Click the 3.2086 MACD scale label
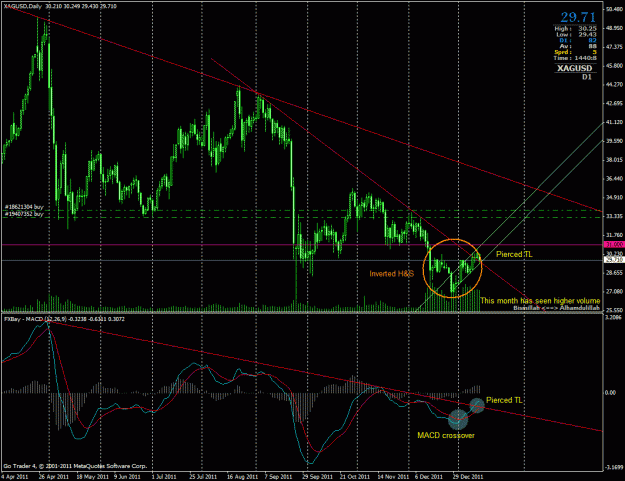Screen dimensions: 625x481 click(x=613, y=318)
